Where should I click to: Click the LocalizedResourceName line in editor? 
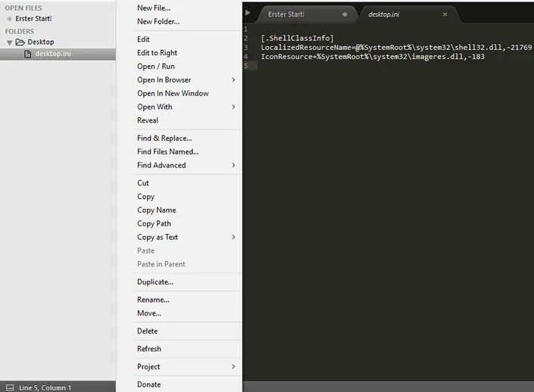[x=396, y=48]
